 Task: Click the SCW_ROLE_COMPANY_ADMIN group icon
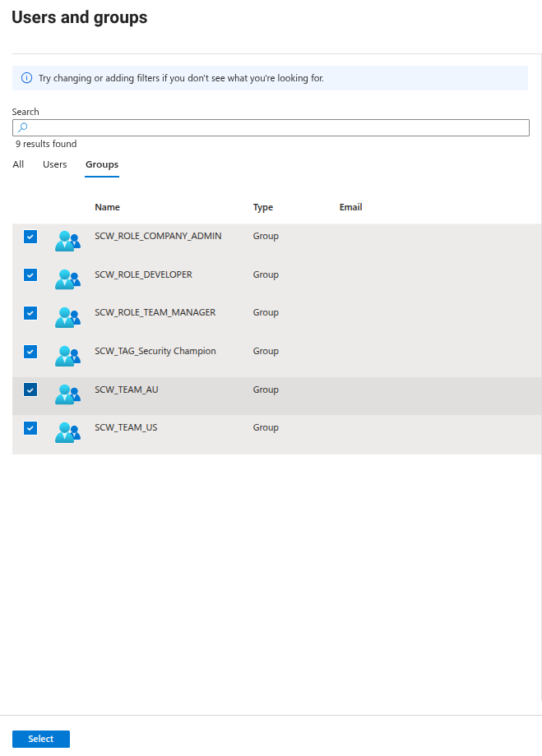[67, 241]
